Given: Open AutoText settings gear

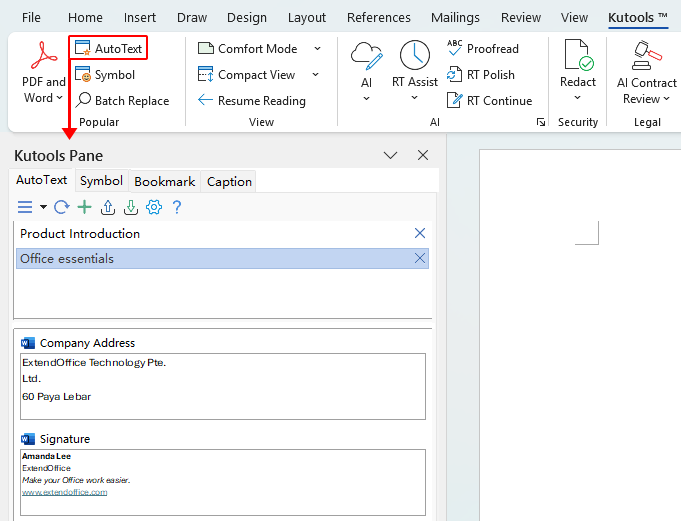Looking at the screenshot, I should tap(154, 207).
